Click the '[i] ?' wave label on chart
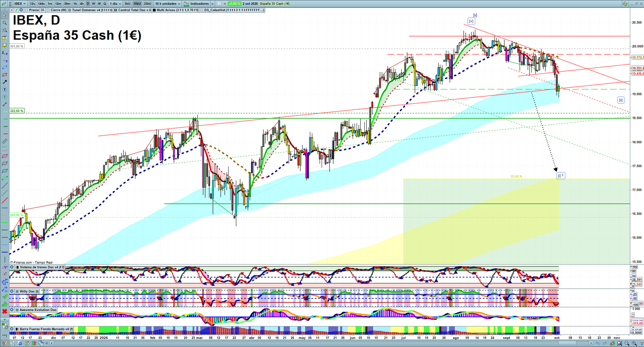This screenshot has width=644, height=347. [x=561, y=176]
